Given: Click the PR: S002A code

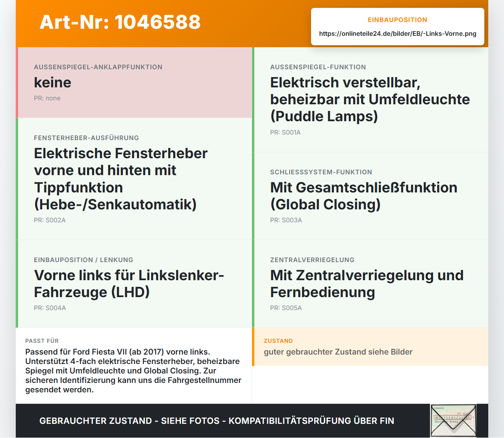Looking at the screenshot, I should (x=50, y=220).
